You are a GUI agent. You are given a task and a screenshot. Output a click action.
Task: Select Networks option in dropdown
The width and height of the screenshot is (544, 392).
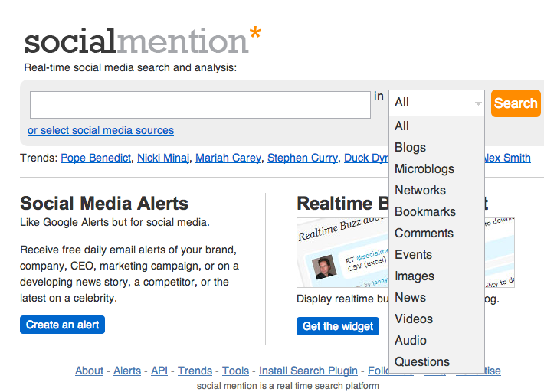(x=420, y=191)
